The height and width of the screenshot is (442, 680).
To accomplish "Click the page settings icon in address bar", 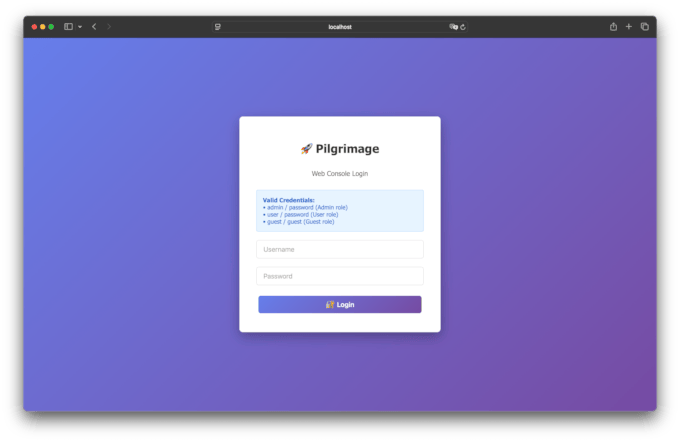I will click(217, 27).
